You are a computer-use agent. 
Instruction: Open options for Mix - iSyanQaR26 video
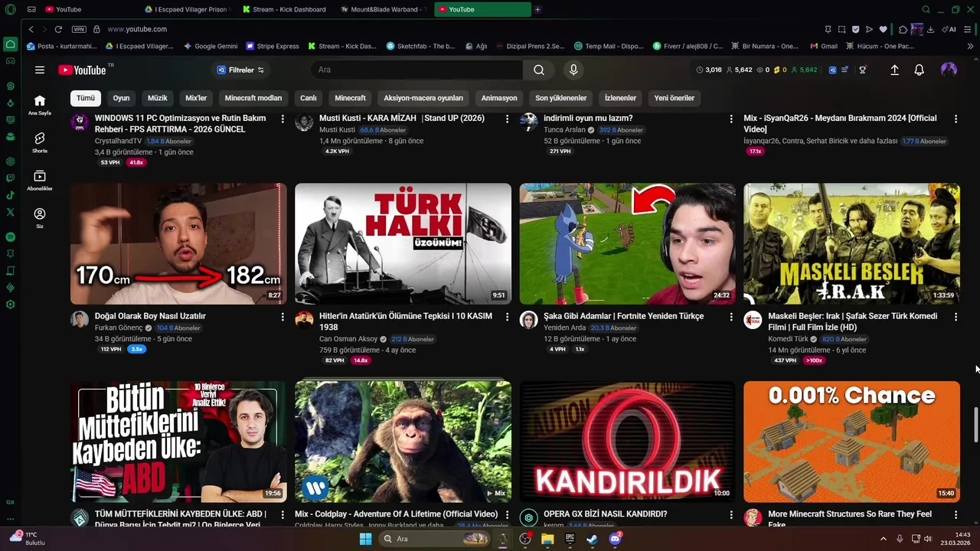(955, 119)
